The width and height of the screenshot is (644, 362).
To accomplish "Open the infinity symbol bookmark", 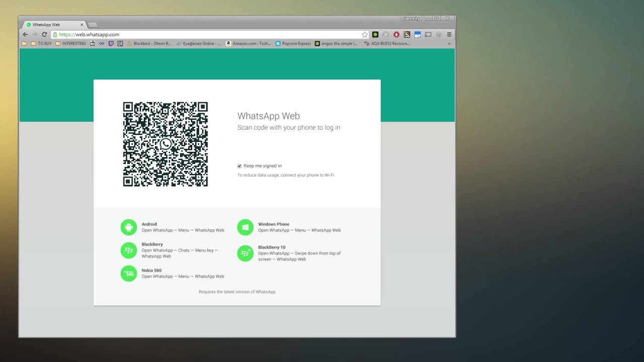I will [x=102, y=44].
